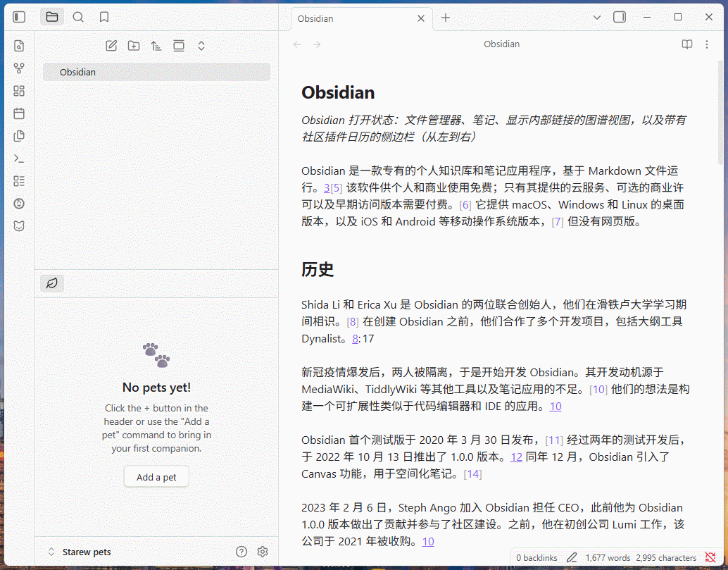Open a new tab with plus
Image resolution: width=728 pixels, height=570 pixels.
click(x=446, y=18)
